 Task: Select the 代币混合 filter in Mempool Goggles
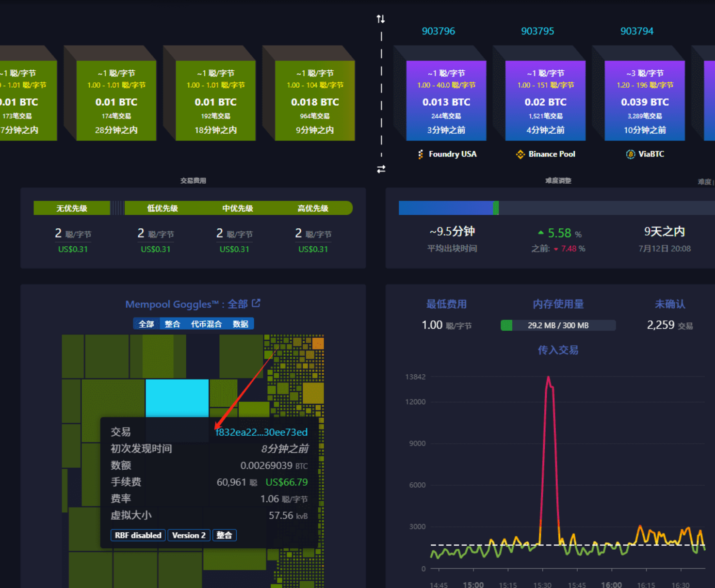click(207, 324)
